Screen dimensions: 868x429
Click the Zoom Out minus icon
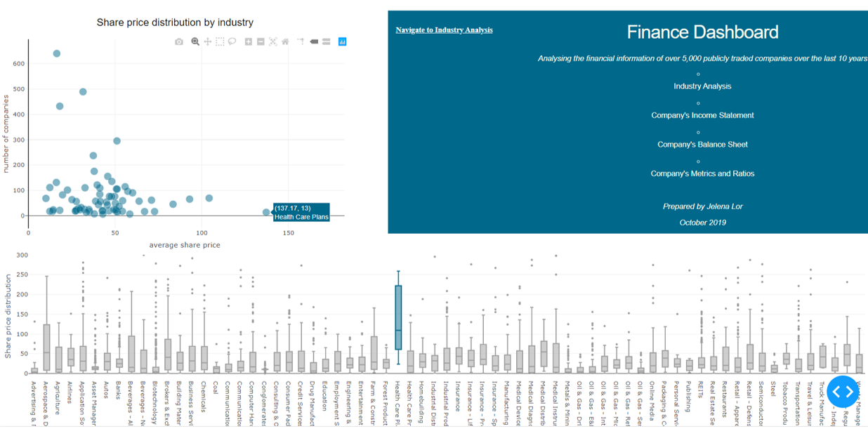pos(261,42)
